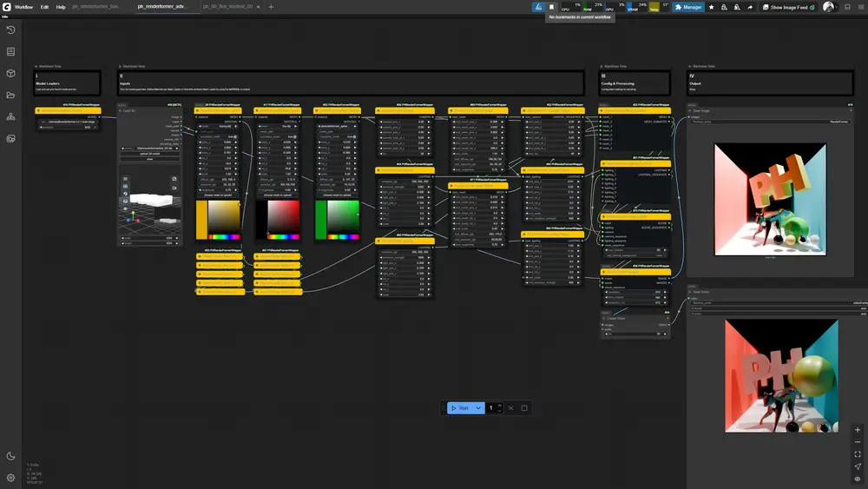Collapse the Load 3D node
868x489 pixels.
coord(120,111)
